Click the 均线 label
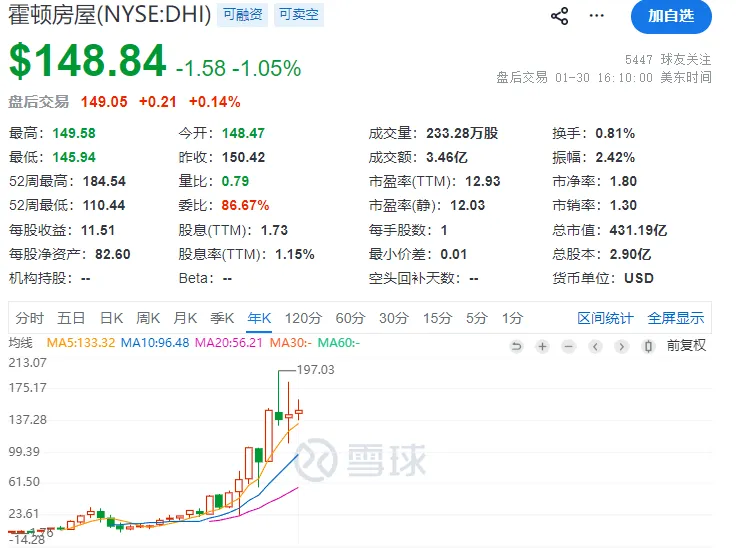746x548 pixels. click(x=21, y=342)
